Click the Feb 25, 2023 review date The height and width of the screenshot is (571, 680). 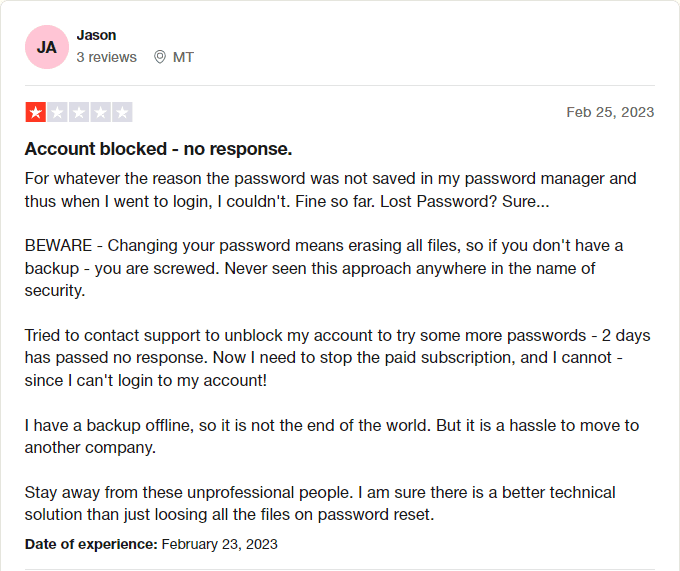610,112
